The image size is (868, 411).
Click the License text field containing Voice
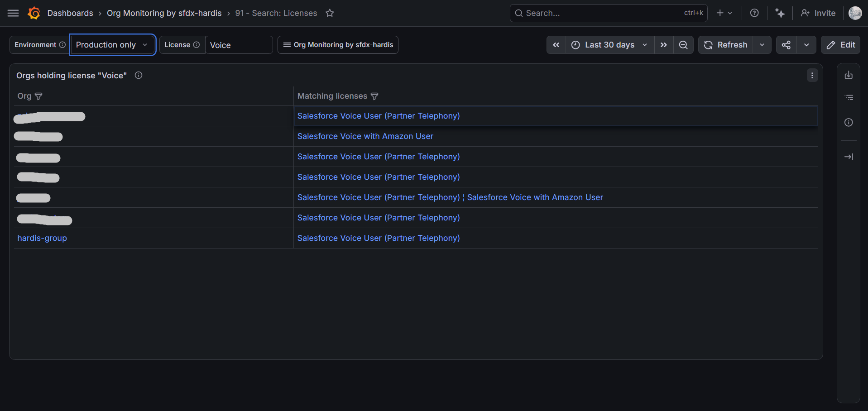point(239,45)
